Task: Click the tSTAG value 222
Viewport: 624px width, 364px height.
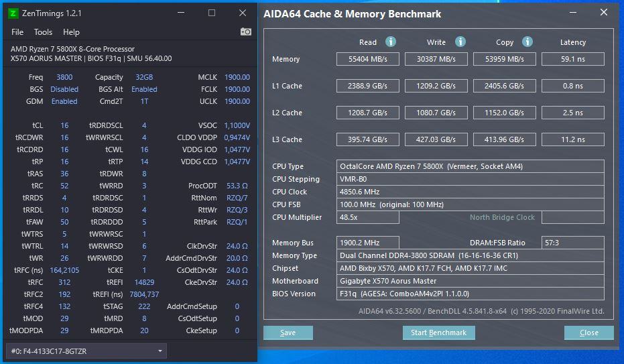Action: point(144,306)
